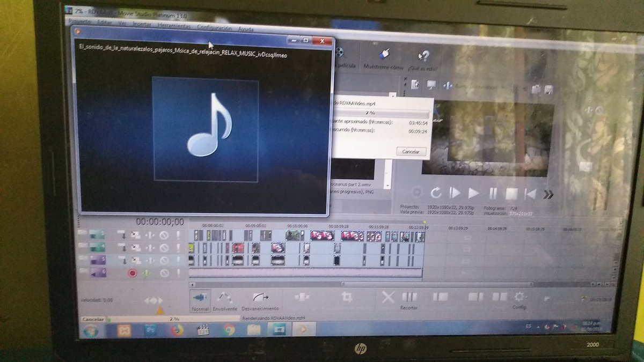Stop the preview playback
644x362 pixels.
click(511, 194)
